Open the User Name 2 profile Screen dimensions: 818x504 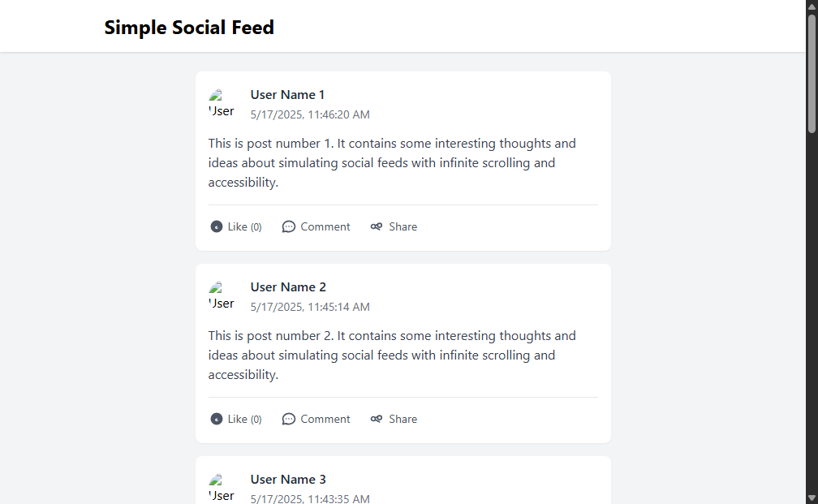point(288,287)
